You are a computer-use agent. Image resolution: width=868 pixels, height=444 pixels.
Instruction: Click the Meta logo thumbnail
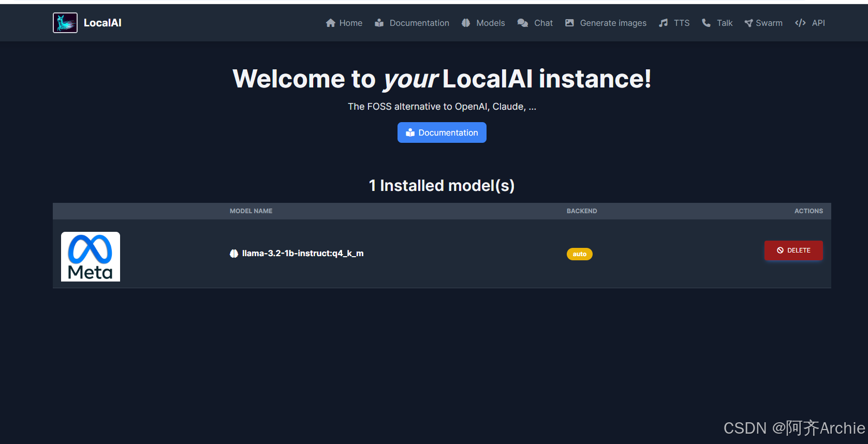91,257
